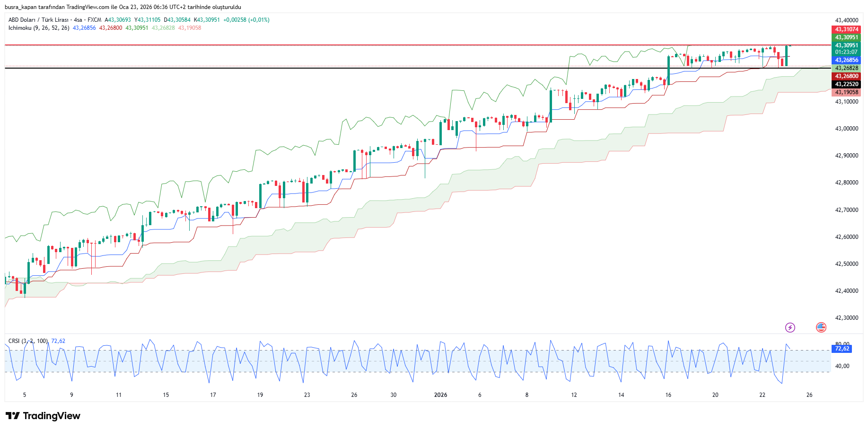Screen dimensions: 868x430
Task: Click the red 43,31074 price axis label
Action: 846,29
